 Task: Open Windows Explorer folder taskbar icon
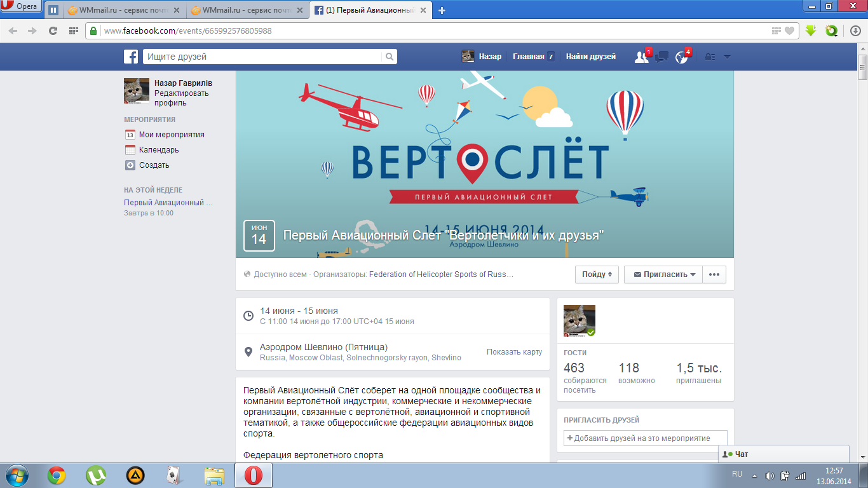point(214,475)
